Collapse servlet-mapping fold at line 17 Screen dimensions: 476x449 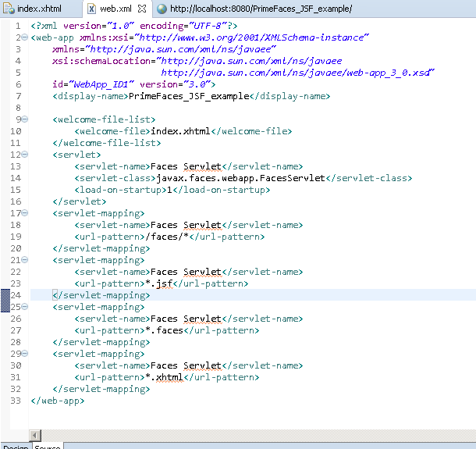click(x=25, y=213)
